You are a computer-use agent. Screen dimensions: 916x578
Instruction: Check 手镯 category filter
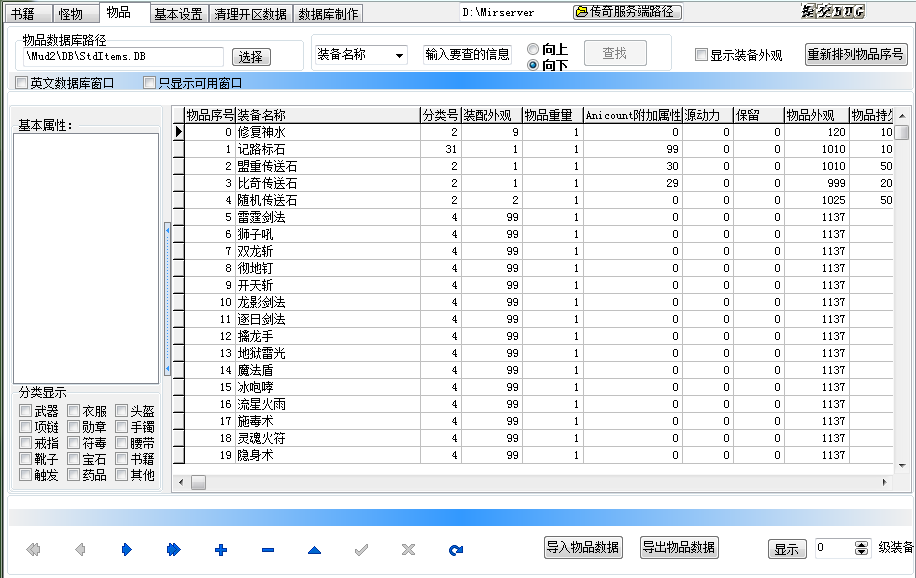tap(122, 427)
